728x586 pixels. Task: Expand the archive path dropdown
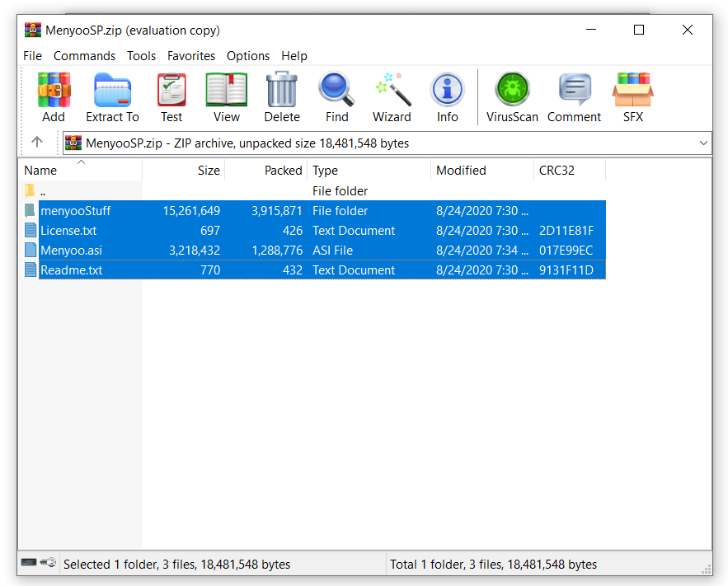pyautogui.click(x=703, y=143)
